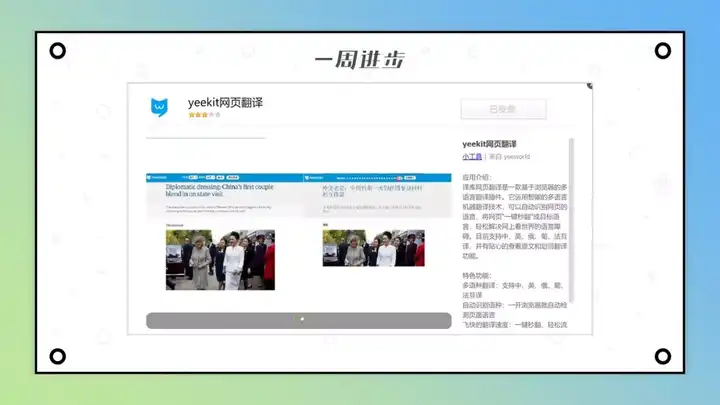The height and width of the screenshot is (405, 720).
Task: Select the Chinese translated screenshot thumbnail
Action: [x=377, y=221]
